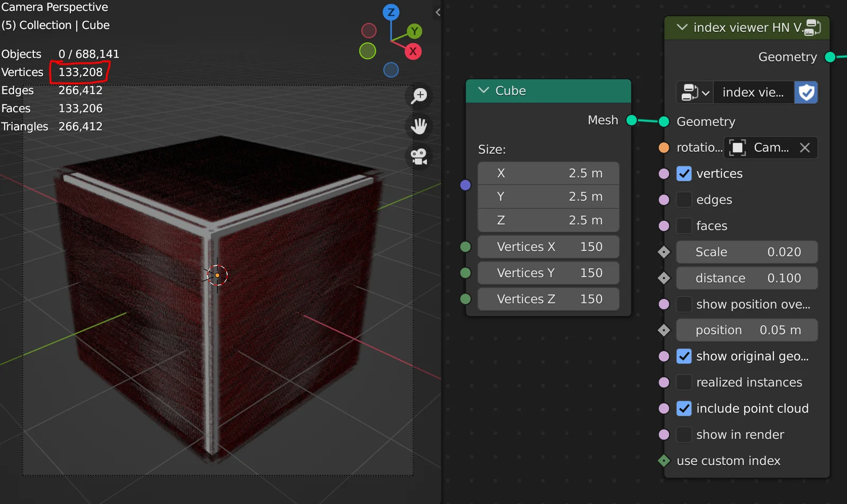
Task: Open the node group browse dropdown
Action: click(x=695, y=93)
